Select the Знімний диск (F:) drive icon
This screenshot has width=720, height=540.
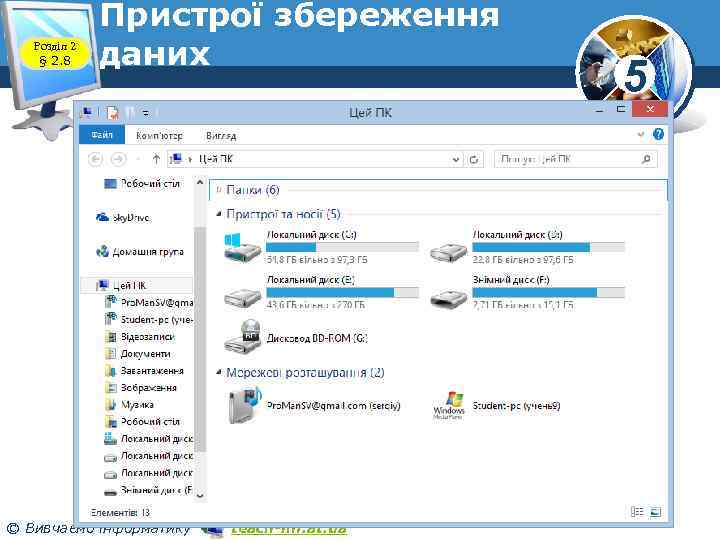point(448,298)
